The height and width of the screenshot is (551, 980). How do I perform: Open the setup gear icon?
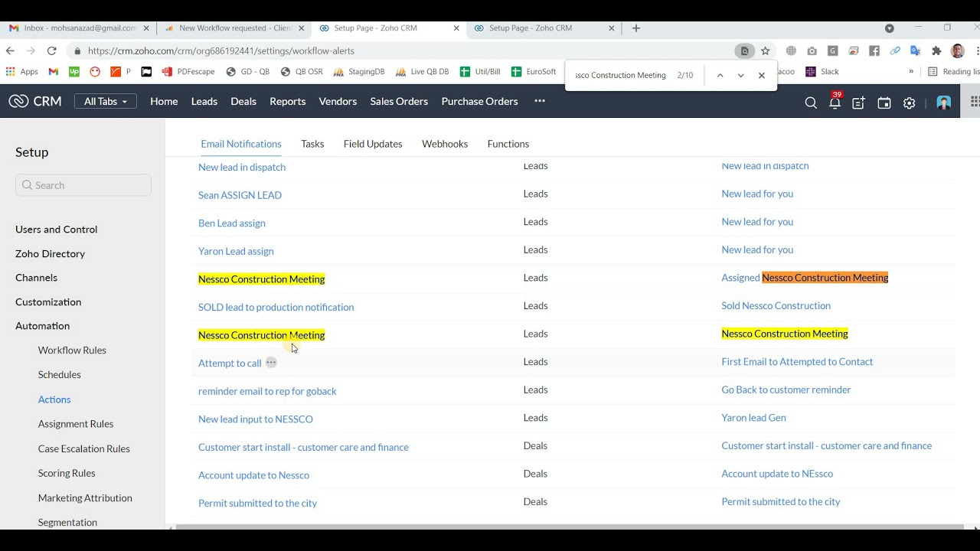(x=910, y=103)
